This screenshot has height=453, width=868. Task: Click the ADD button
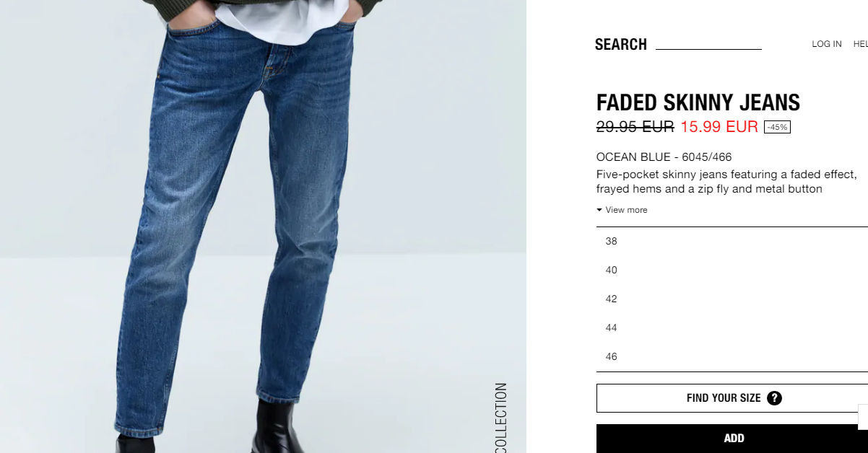[732, 439]
